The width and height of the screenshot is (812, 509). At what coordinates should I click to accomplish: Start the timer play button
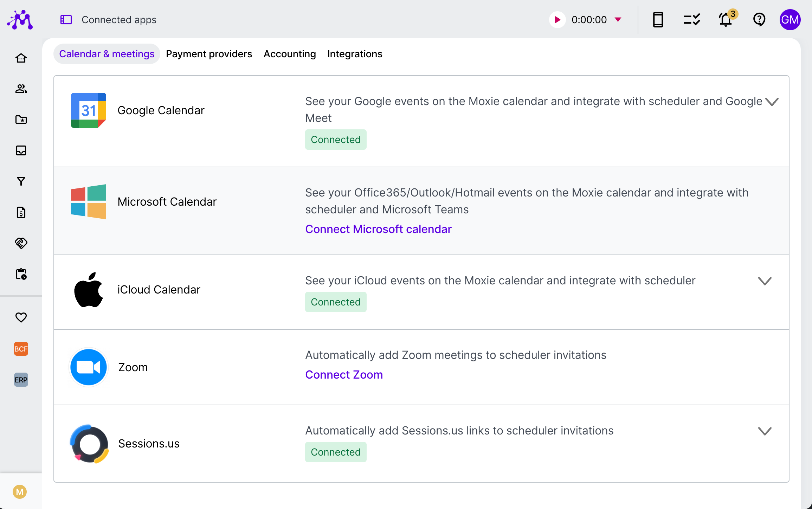(557, 20)
